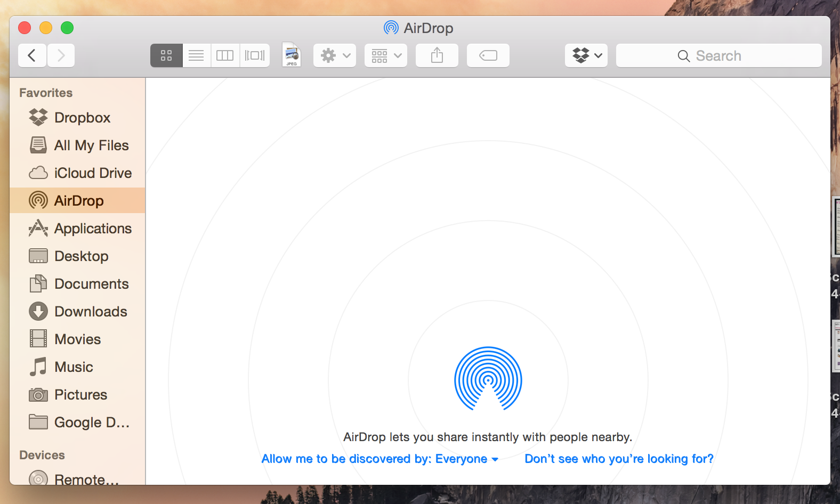The image size is (840, 504).
Task: Switch to column view
Action: coord(225,55)
